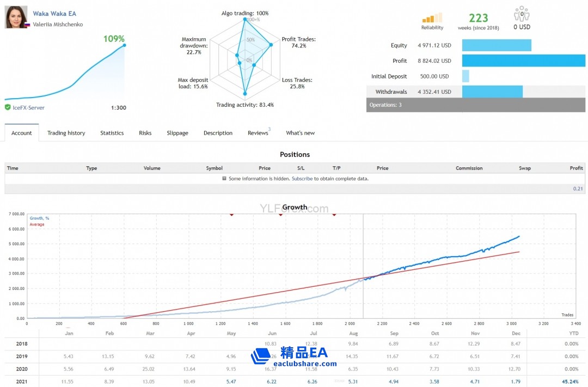This screenshot has height=387, width=588.
Task: Click the author name Valeriia Mishchenko
Action: click(x=58, y=25)
